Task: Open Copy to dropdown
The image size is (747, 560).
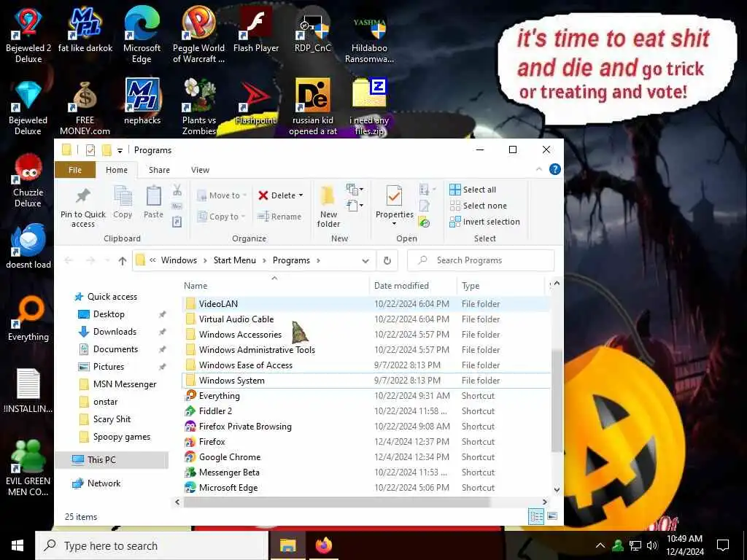Action: (221, 217)
